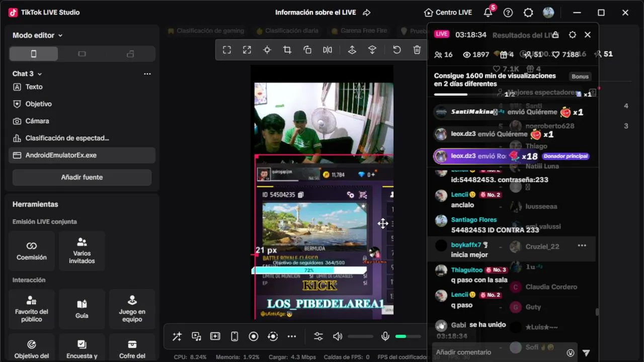This screenshot has height=362, width=644.
Task: Click the webcam feed in preview
Action: 324,119
